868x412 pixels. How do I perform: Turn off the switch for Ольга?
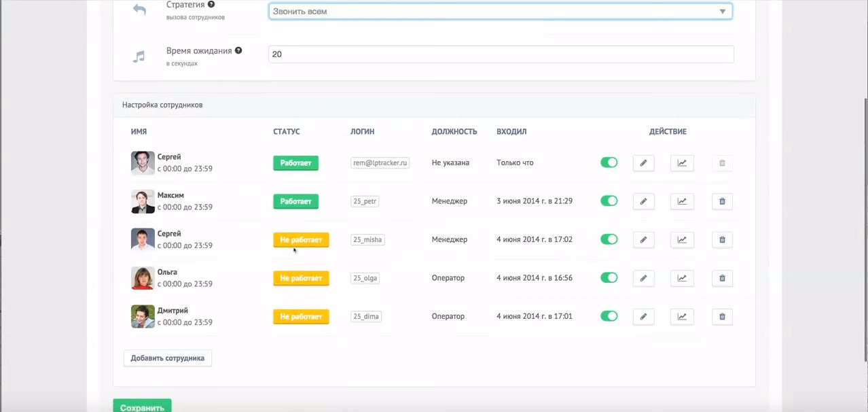coord(609,278)
